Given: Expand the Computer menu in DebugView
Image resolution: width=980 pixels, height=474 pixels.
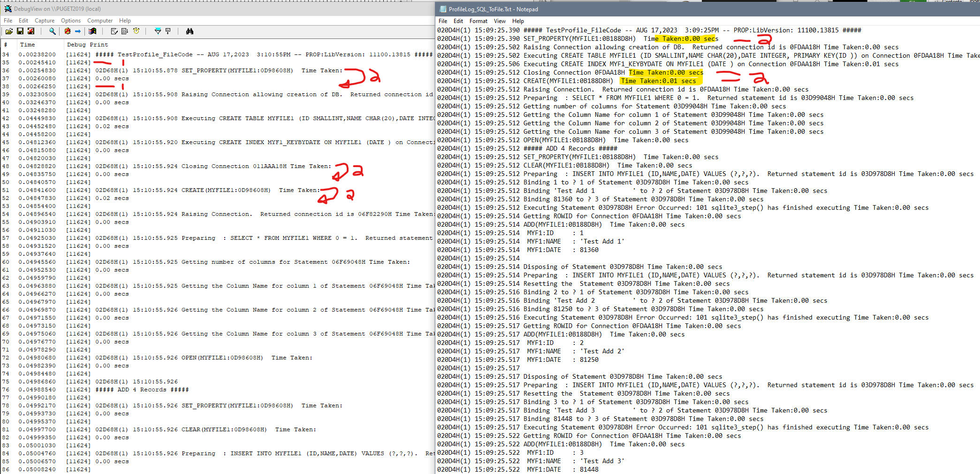Looking at the screenshot, I should (x=100, y=21).
